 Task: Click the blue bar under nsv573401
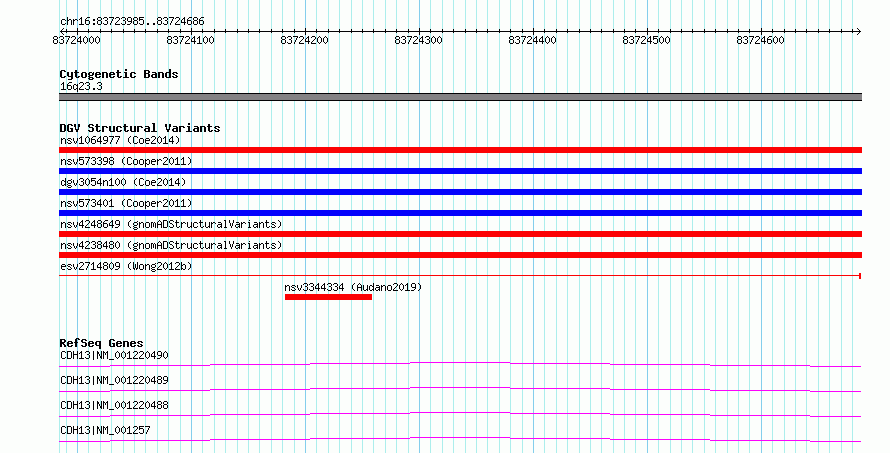coord(460,213)
